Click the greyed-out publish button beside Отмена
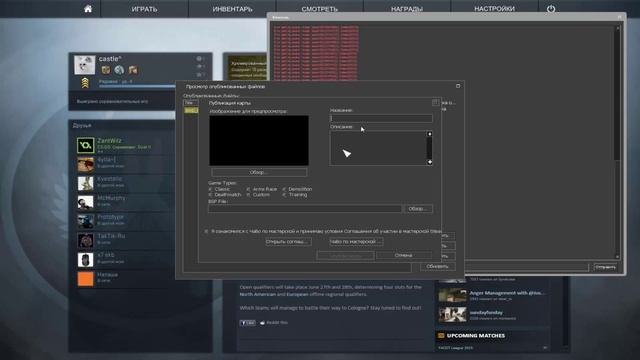This screenshot has width=640, height=360. [x=345, y=256]
